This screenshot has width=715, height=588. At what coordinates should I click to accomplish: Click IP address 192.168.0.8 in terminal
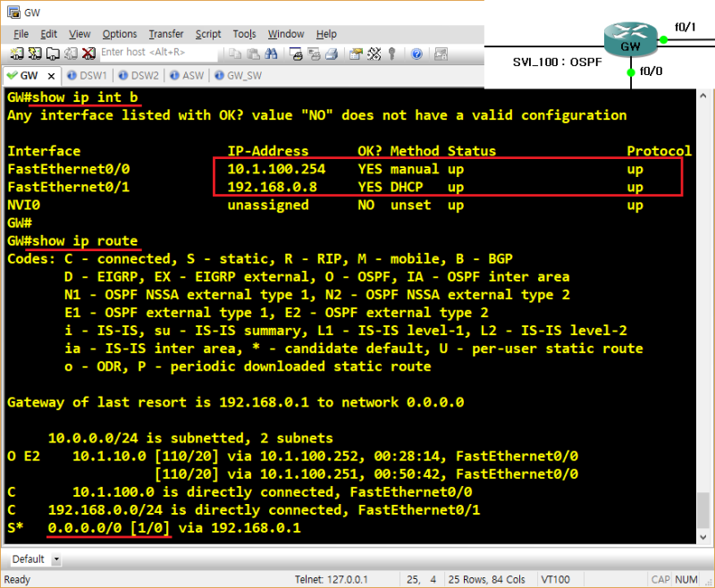[273, 187]
